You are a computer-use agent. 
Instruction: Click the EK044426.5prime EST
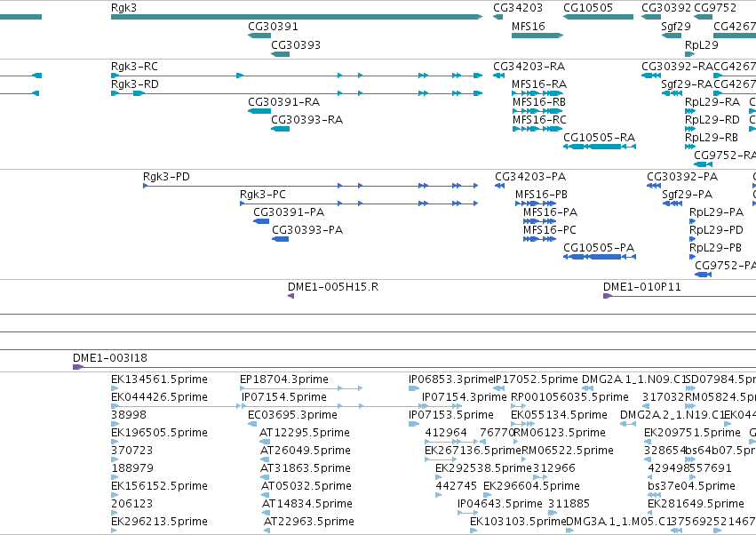pyautogui.click(x=176, y=406)
